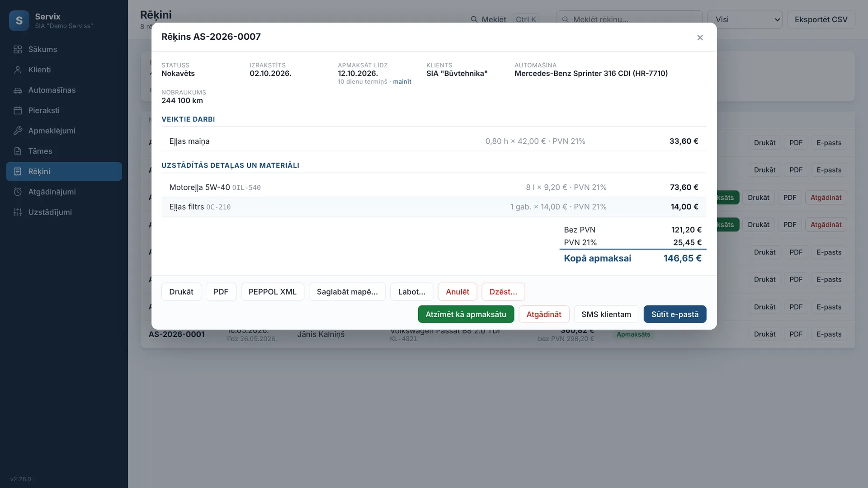The height and width of the screenshot is (488, 868).
Task: Select the Motoreļļa 5W-40 parts line
Action: pos(434,188)
